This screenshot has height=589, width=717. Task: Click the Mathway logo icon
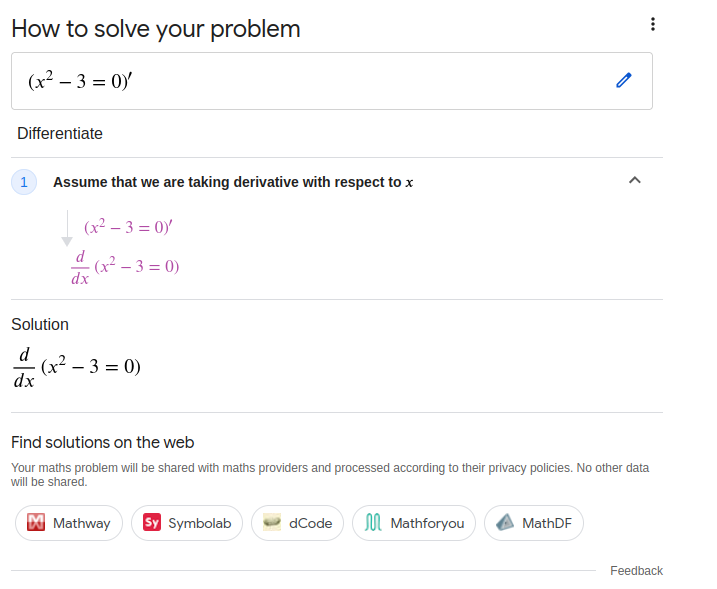[x=37, y=523]
